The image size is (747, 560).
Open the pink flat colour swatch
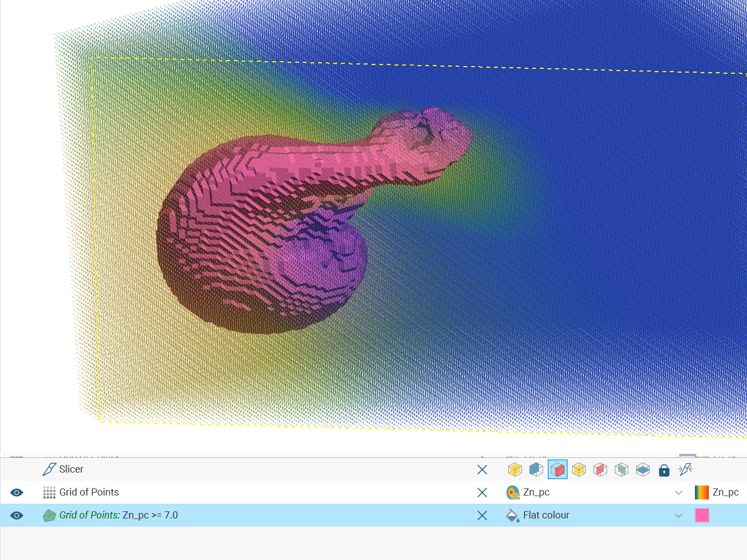point(702,516)
